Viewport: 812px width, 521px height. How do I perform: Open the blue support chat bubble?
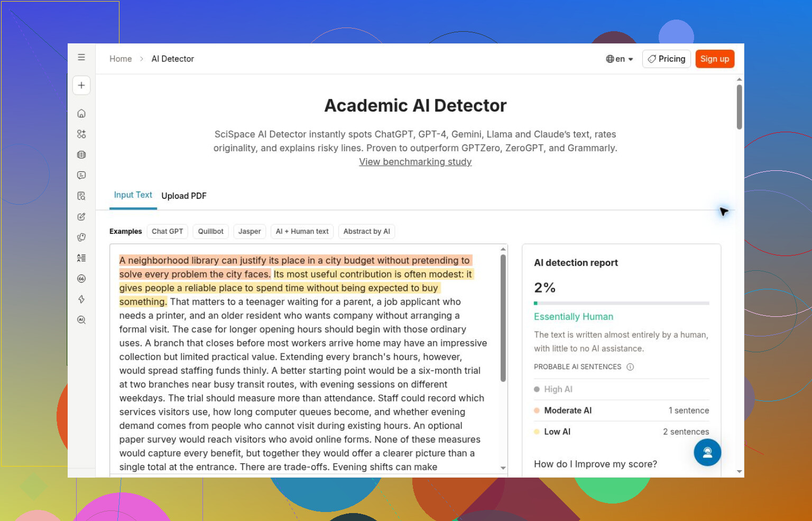(x=707, y=452)
